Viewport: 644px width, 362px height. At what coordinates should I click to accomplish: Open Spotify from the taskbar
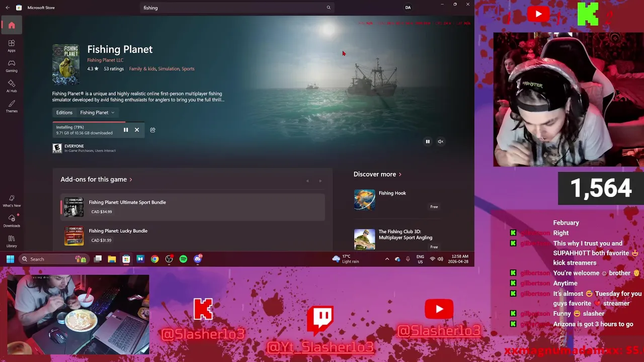coord(183,259)
